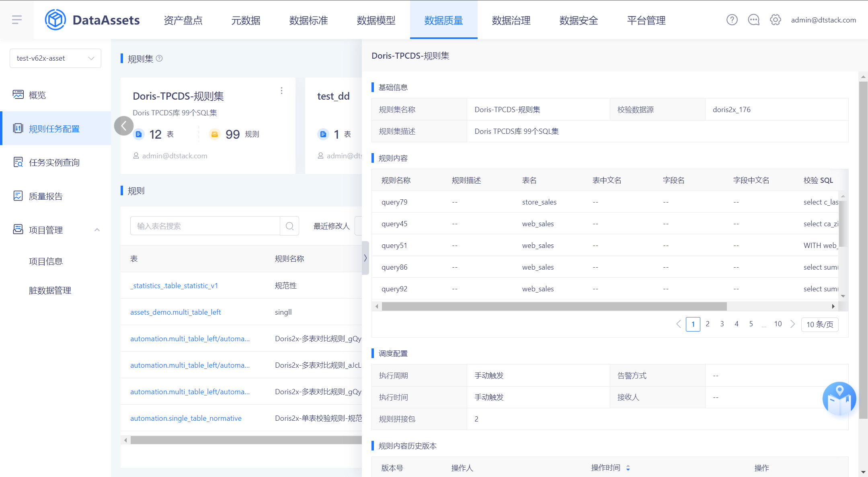This screenshot has width=868, height=477.
Task: Click the previous card arrow circle
Action: (x=124, y=126)
